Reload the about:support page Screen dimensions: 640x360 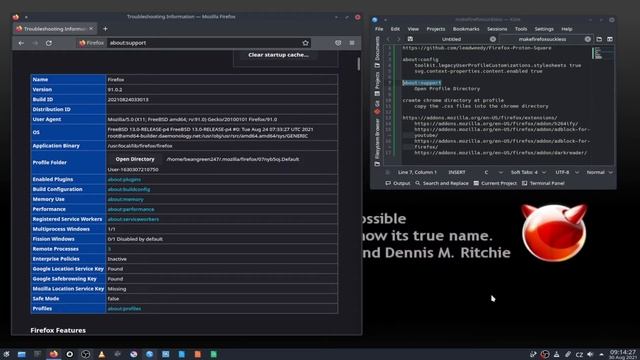pyautogui.click(x=49, y=43)
